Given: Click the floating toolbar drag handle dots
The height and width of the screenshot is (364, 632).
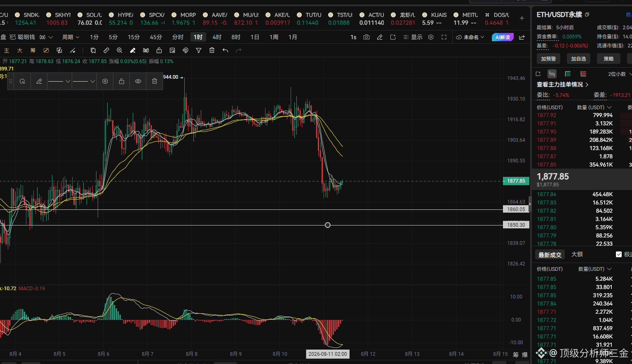Looking at the screenshot, I should point(11,81).
